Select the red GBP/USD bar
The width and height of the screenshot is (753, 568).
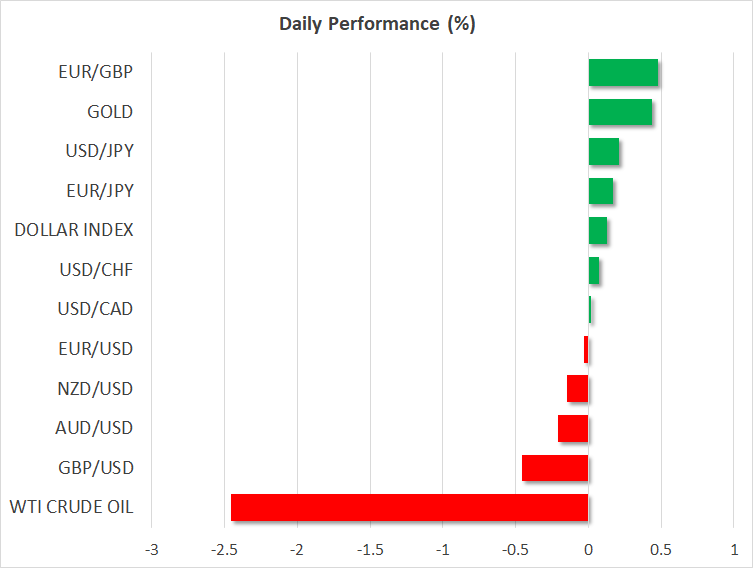click(555, 467)
